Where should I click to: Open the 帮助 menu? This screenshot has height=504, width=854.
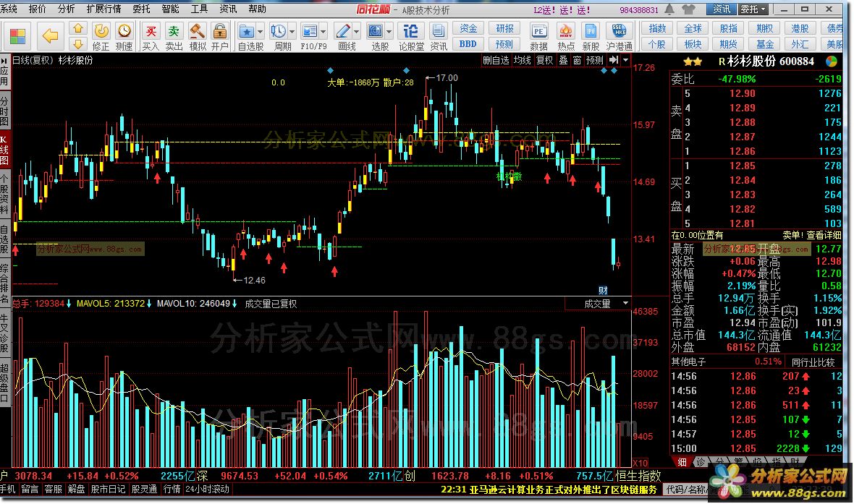pyautogui.click(x=257, y=9)
